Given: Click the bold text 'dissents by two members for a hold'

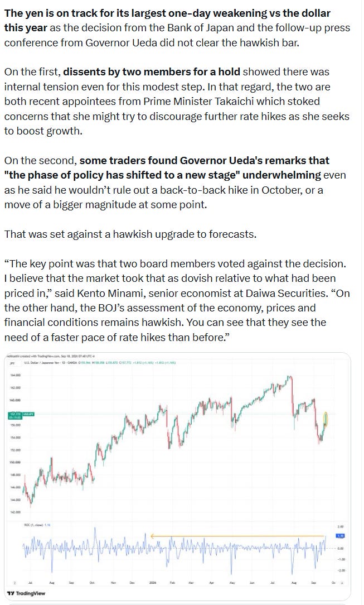Looking at the screenshot, I should tap(152, 72).
